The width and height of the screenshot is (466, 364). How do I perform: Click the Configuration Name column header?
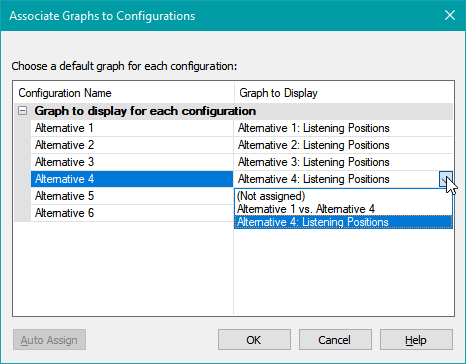pyautogui.click(x=124, y=93)
